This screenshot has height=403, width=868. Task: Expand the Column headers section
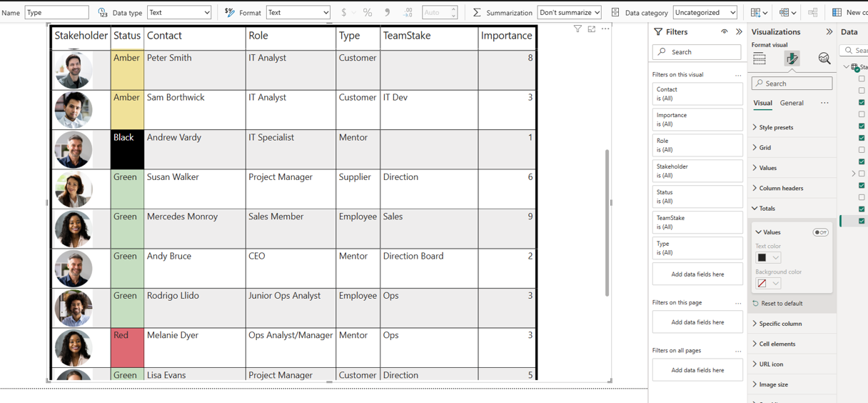click(x=792, y=189)
